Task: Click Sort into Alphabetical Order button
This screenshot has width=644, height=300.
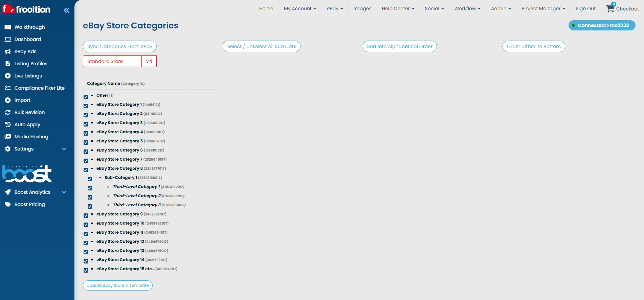Action: coord(400,46)
